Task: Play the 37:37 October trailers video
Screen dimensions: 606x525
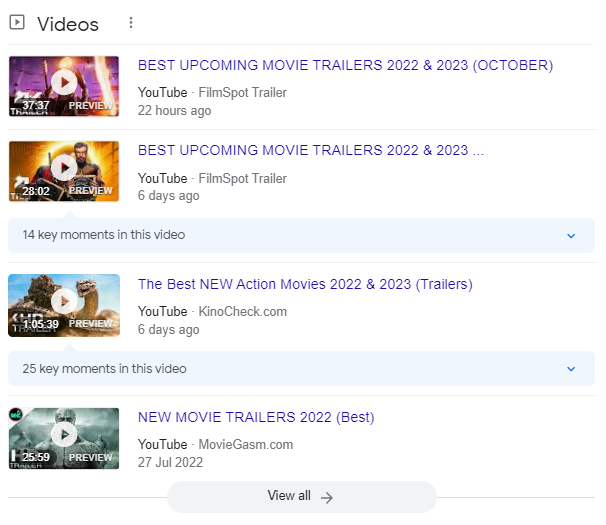Action: coord(64,82)
